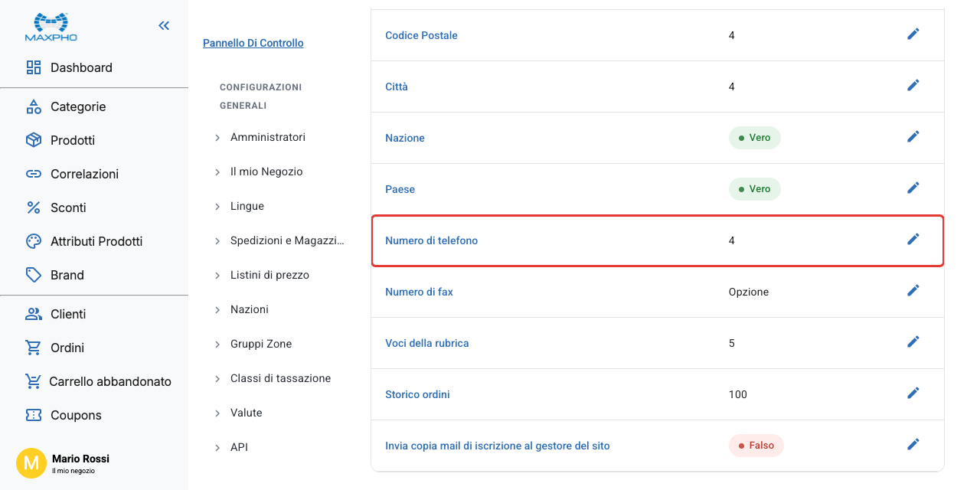This screenshot has width=980, height=490.
Task: Click the edit pencil for Storico ordini
Action: coord(913,394)
